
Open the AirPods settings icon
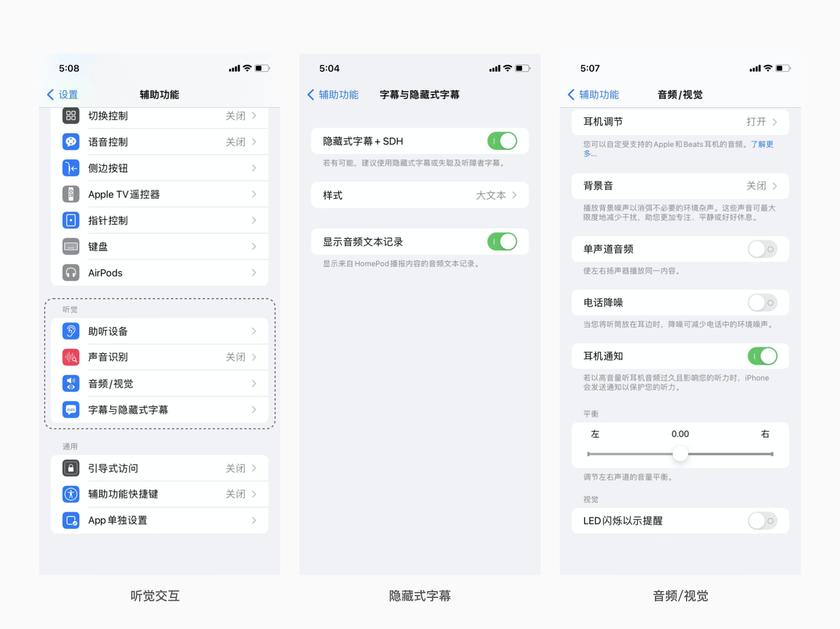[x=71, y=273]
